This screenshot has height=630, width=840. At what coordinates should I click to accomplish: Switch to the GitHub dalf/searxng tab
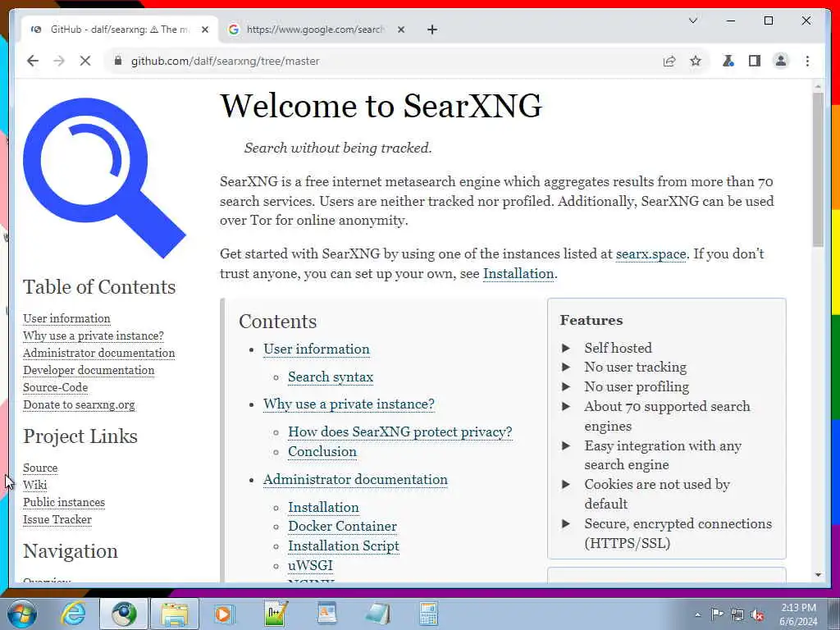119,30
